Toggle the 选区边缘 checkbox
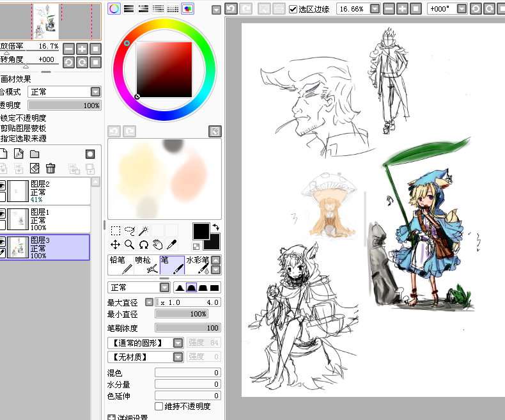 tap(293, 9)
